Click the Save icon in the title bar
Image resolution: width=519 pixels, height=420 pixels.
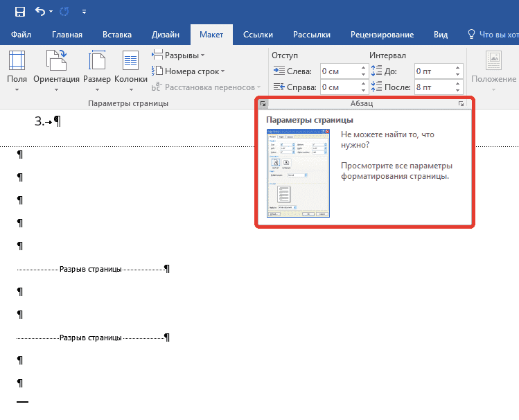coord(19,11)
